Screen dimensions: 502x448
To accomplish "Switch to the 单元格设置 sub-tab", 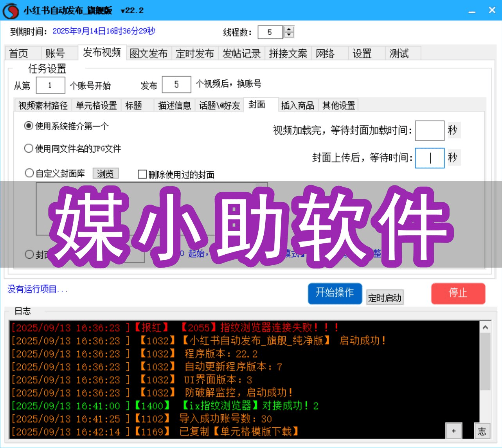I will tap(96, 105).
